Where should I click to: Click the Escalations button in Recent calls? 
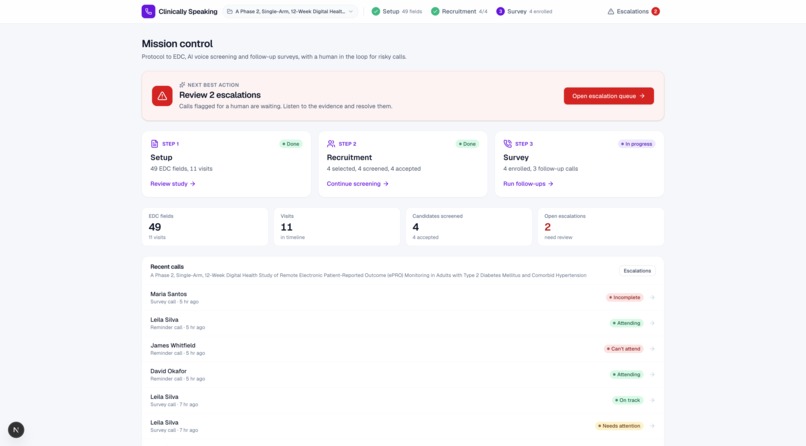pos(637,271)
